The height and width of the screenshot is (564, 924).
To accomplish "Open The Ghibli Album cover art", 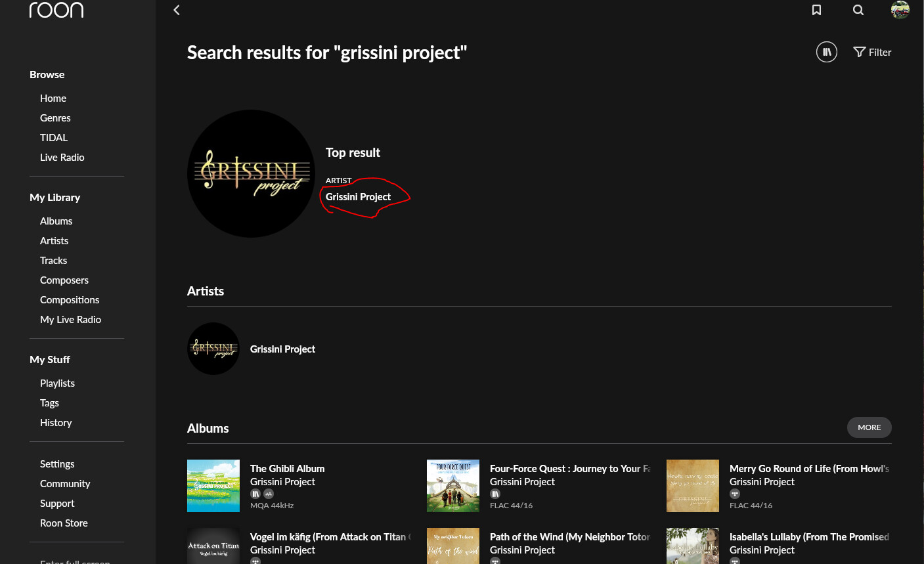I will tap(213, 486).
